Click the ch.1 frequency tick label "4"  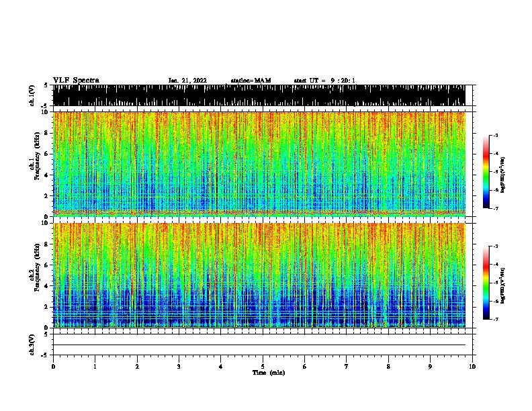(46, 175)
